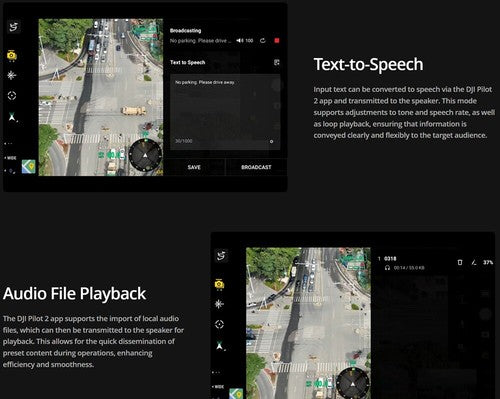The height and width of the screenshot is (399, 500).
Task: Open the three-dot more menu in Audio Playback screen
Action: [217, 372]
